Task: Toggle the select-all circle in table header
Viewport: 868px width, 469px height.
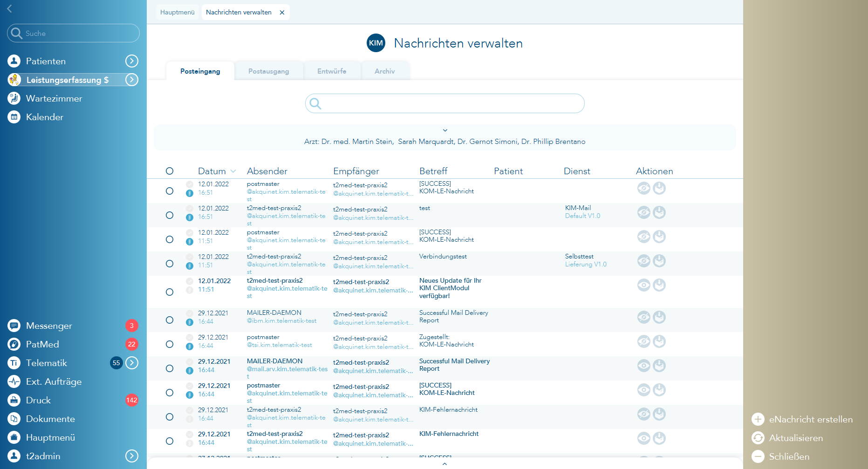Action: (x=170, y=171)
